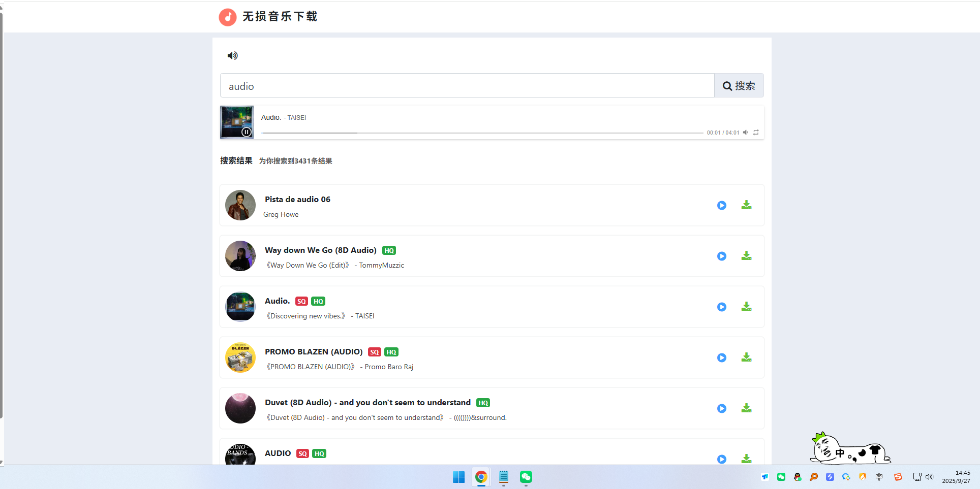Open WeChat from the taskbar
980x489 pixels.
(x=526, y=477)
